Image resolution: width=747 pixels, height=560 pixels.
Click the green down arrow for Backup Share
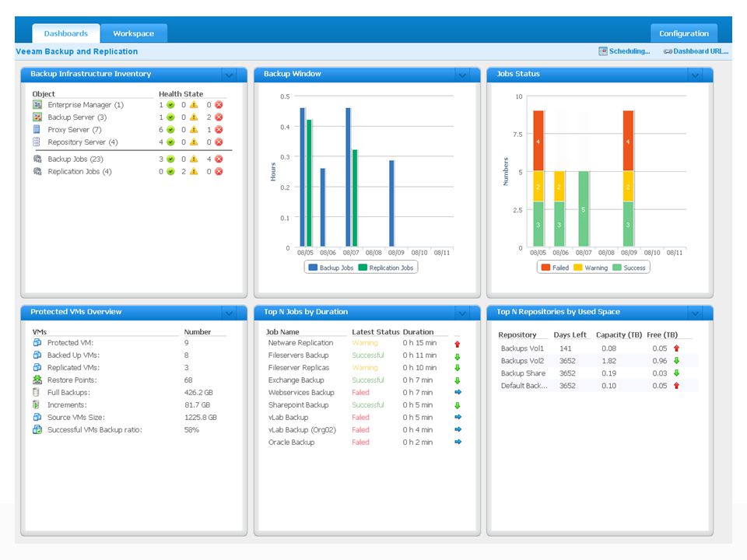tap(676, 373)
